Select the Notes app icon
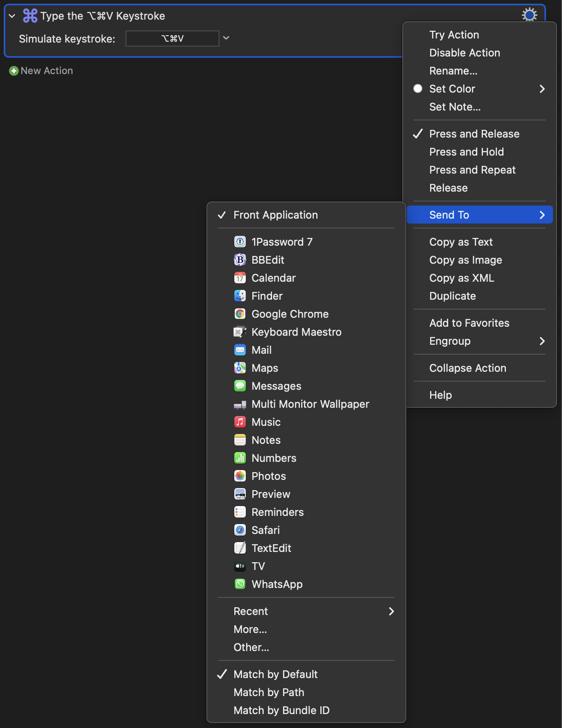This screenshot has width=562, height=728. tap(240, 440)
